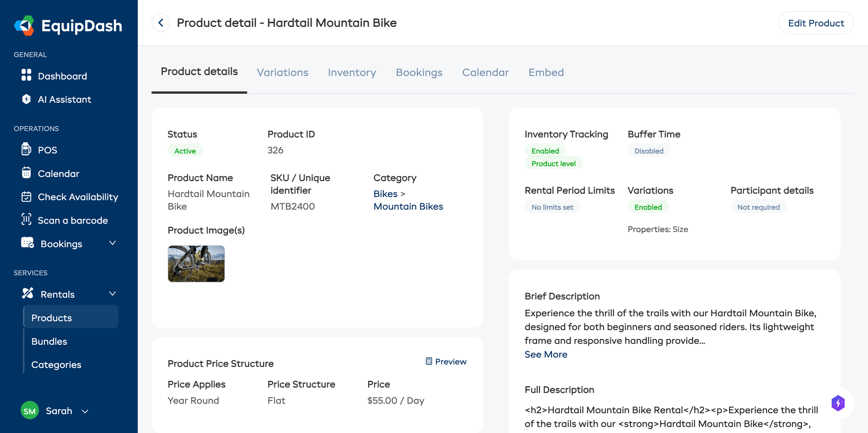
Task: Click the Preview price link
Action: [446, 361]
